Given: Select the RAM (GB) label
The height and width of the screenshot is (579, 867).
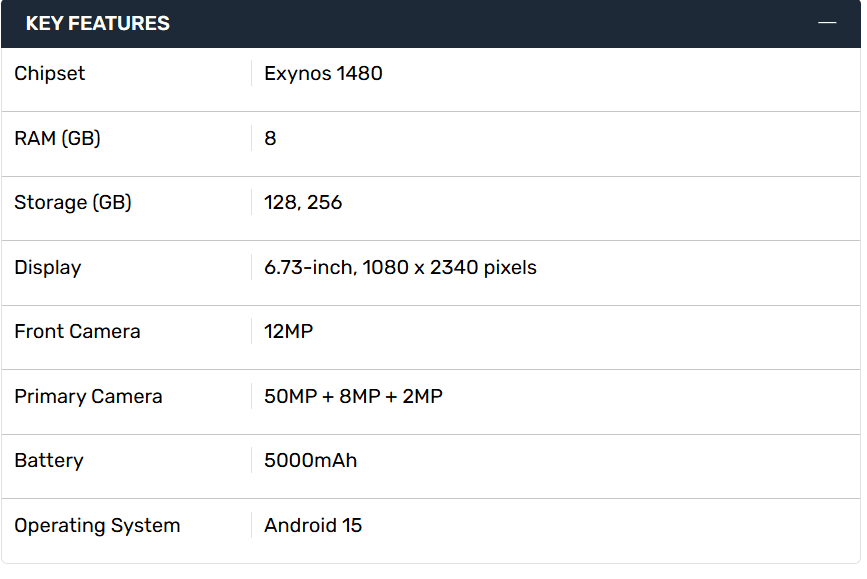Looking at the screenshot, I should [57, 138].
